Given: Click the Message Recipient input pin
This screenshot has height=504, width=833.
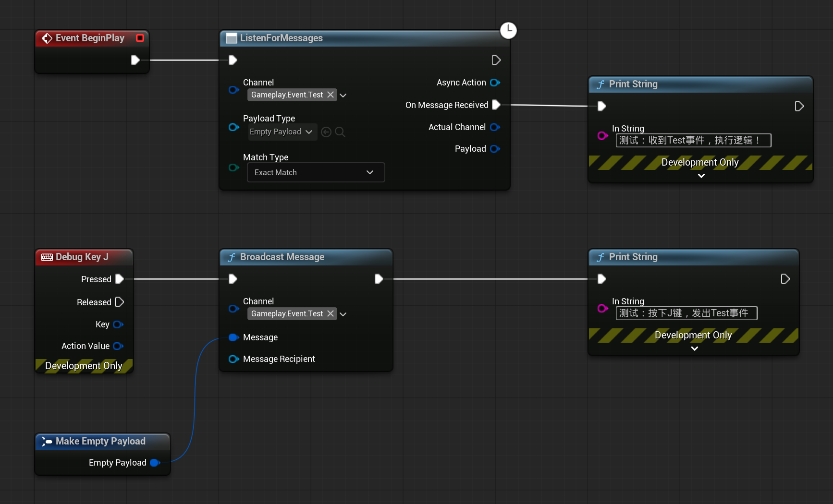Looking at the screenshot, I should pos(233,359).
